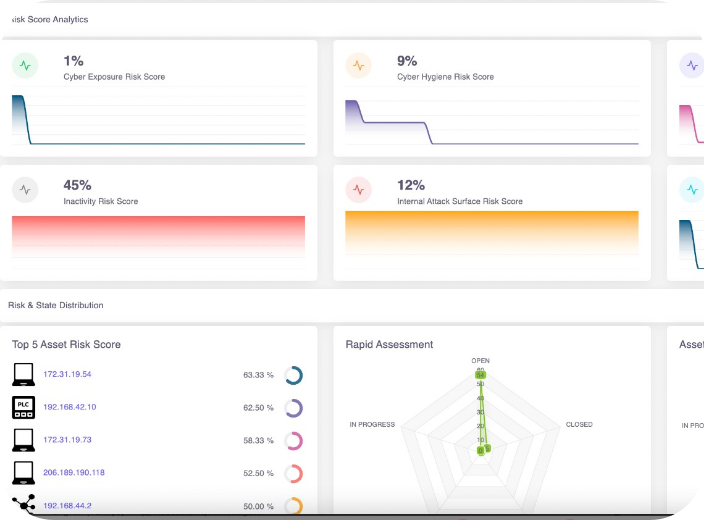This screenshot has width=704, height=520.
Task: Click the Top 5 Asset Risk Score title
Action: pos(66,344)
